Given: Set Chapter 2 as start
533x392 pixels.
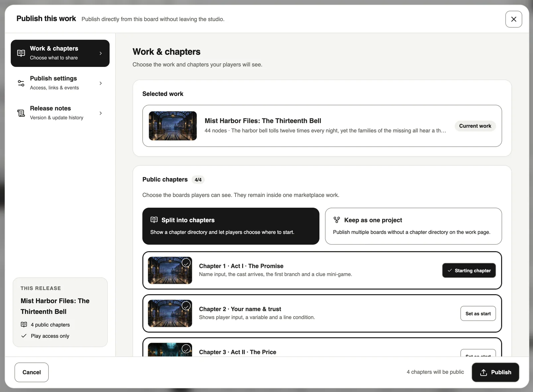Looking at the screenshot, I should (478, 313).
